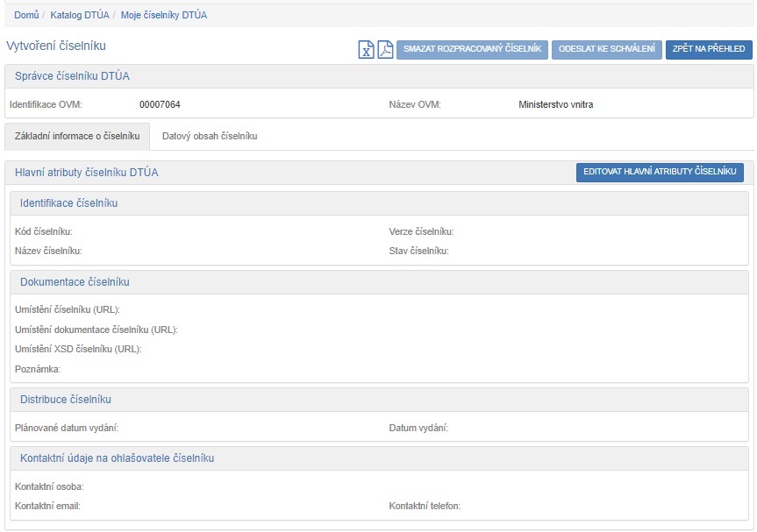
Task: Click Identifikace číselníku section header
Action: pyautogui.click(x=379, y=203)
